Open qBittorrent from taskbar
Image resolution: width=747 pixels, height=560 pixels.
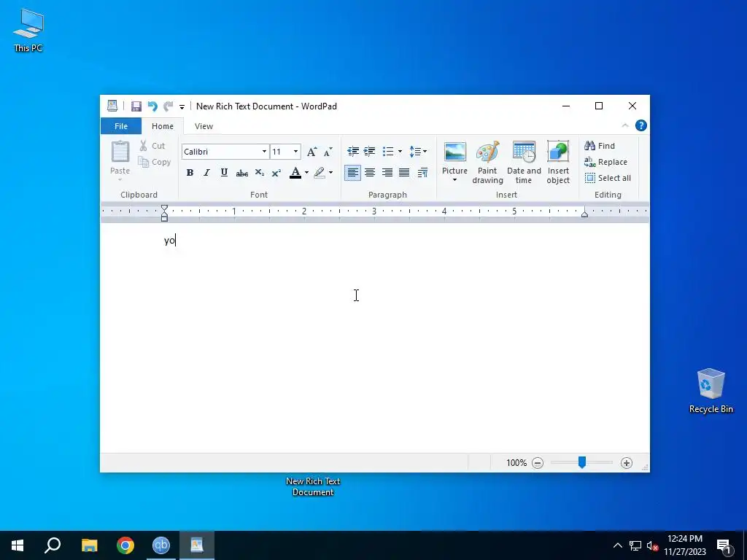click(161, 545)
